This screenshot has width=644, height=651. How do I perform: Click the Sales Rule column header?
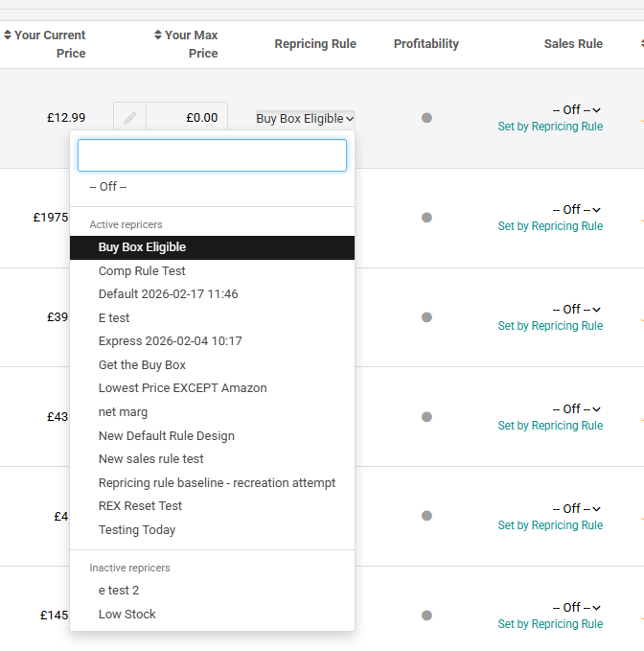click(x=573, y=43)
